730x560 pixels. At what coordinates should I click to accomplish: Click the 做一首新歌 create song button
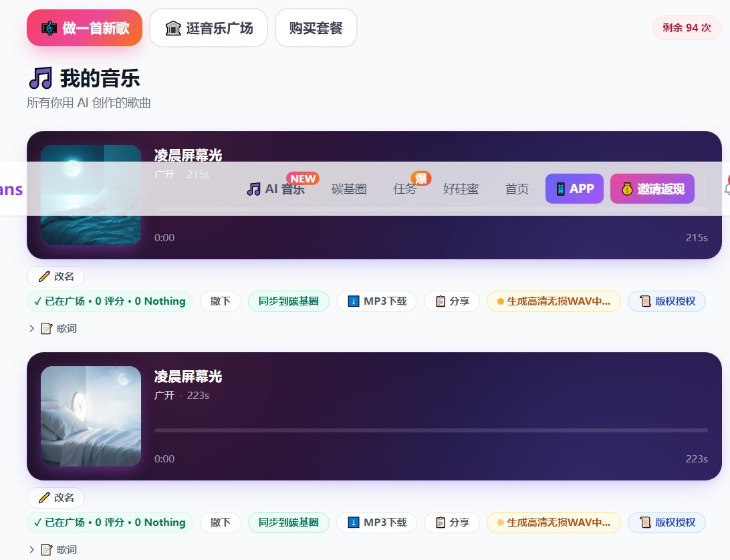[84, 28]
